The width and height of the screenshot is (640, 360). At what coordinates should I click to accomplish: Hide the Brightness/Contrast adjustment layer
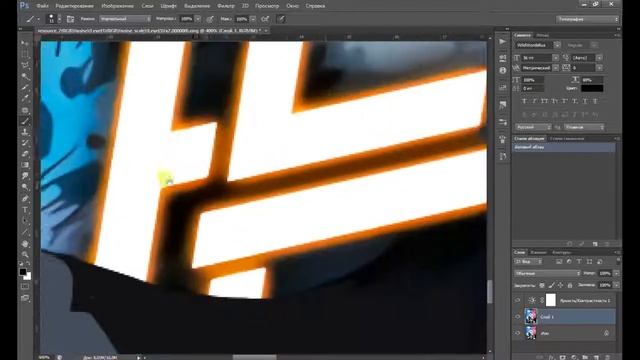pos(518,300)
